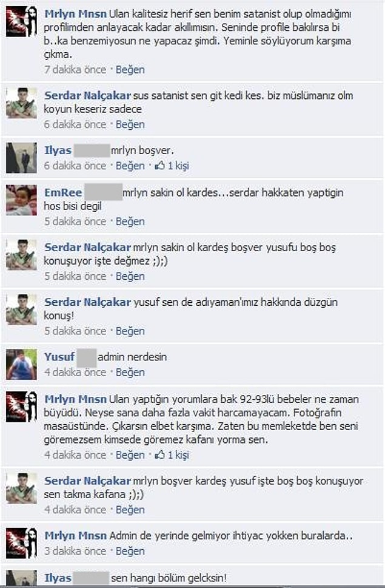Open Mrlyn Mnsn's avatar on the first comment
The width and height of the screenshot is (385, 588).
21,21
